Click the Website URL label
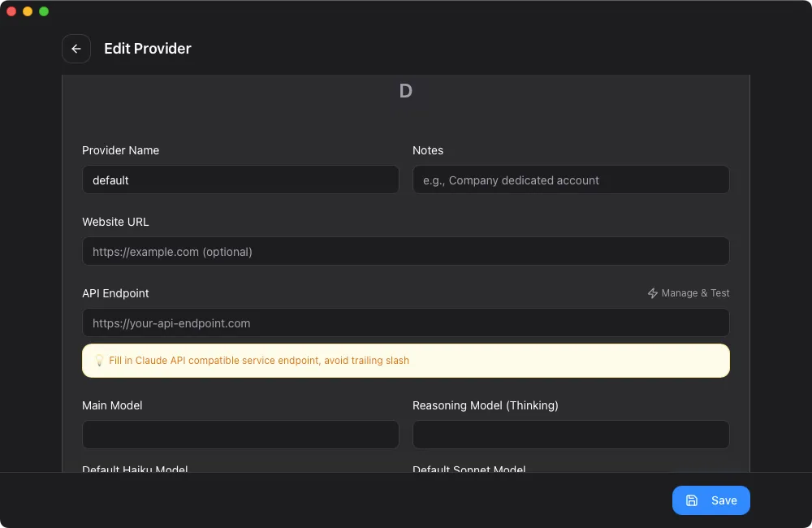812x528 pixels. [115, 222]
